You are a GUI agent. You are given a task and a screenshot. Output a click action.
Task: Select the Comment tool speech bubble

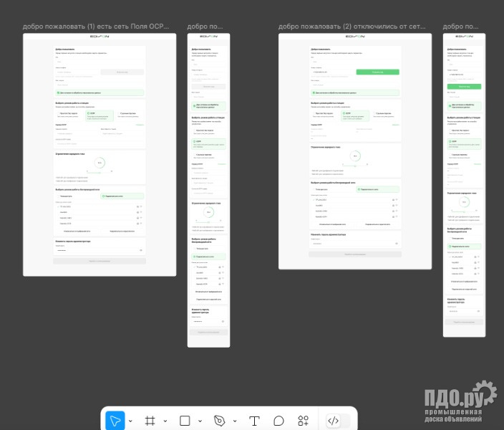coord(278,421)
